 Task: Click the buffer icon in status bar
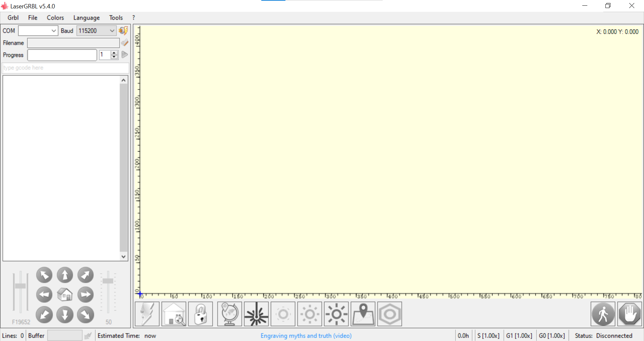pyautogui.click(x=88, y=336)
